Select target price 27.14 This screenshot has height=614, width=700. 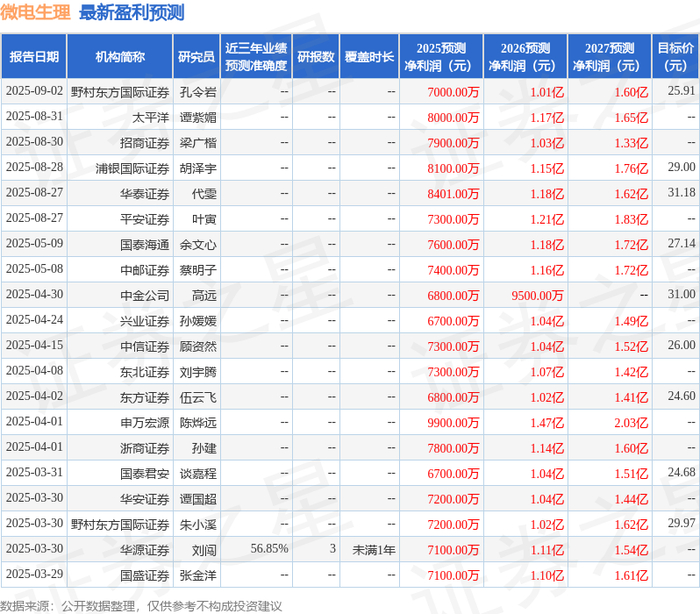pyautogui.click(x=681, y=244)
